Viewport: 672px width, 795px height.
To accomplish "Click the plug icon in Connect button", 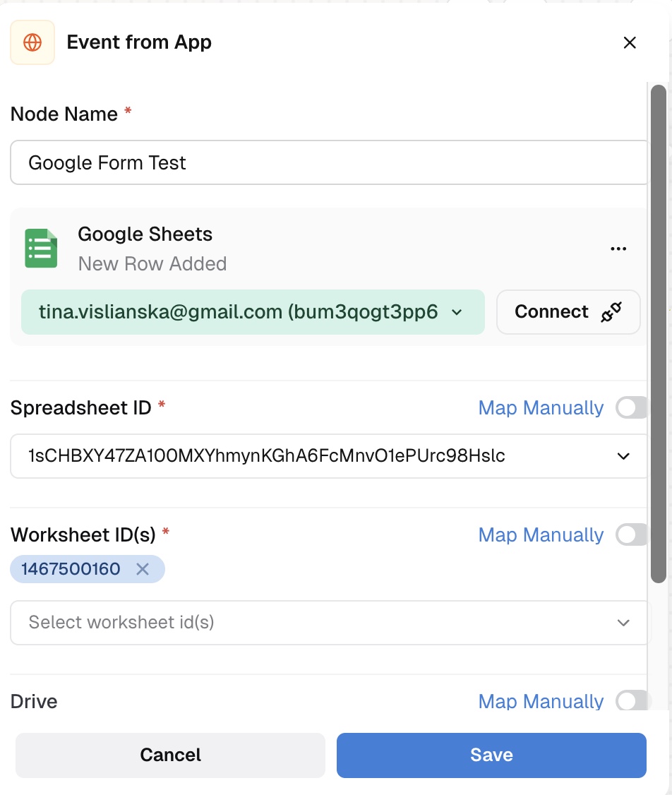I will pyautogui.click(x=611, y=312).
